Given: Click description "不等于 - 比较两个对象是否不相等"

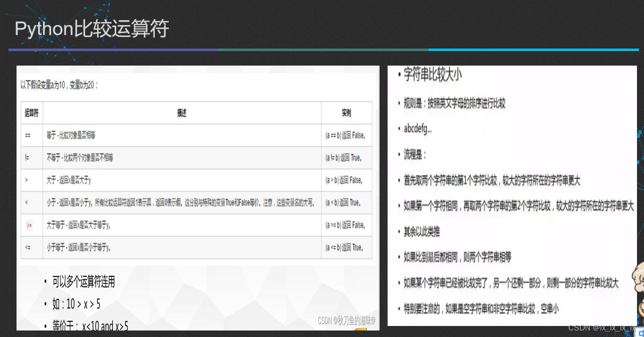Looking at the screenshot, I should coord(80,158).
